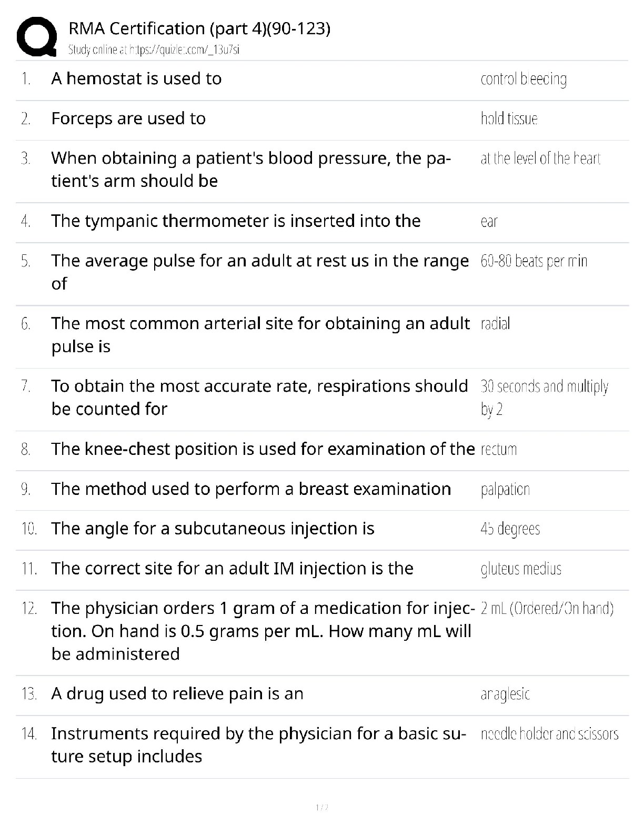644x834 pixels.
Task: Select the respirations counting question
Action: coord(259,397)
